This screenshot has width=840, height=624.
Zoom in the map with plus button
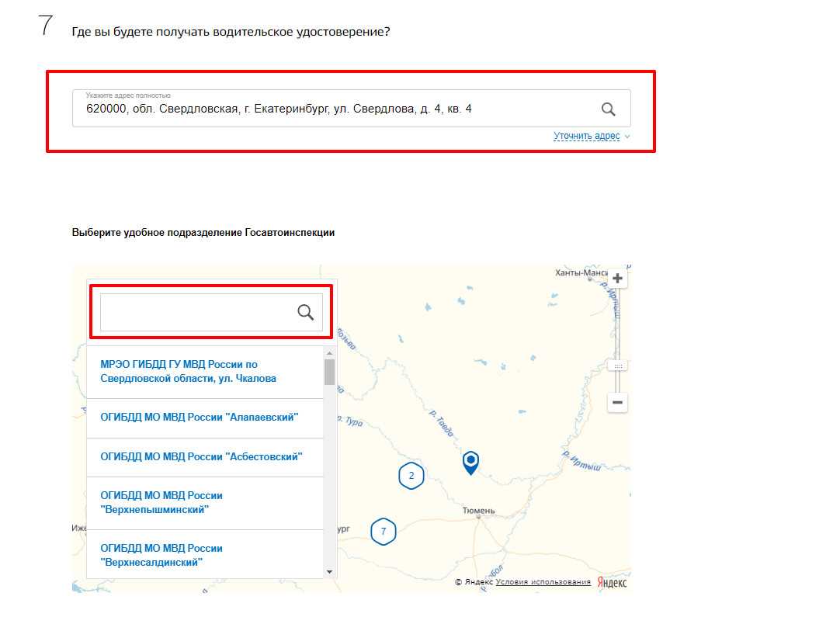point(618,279)
